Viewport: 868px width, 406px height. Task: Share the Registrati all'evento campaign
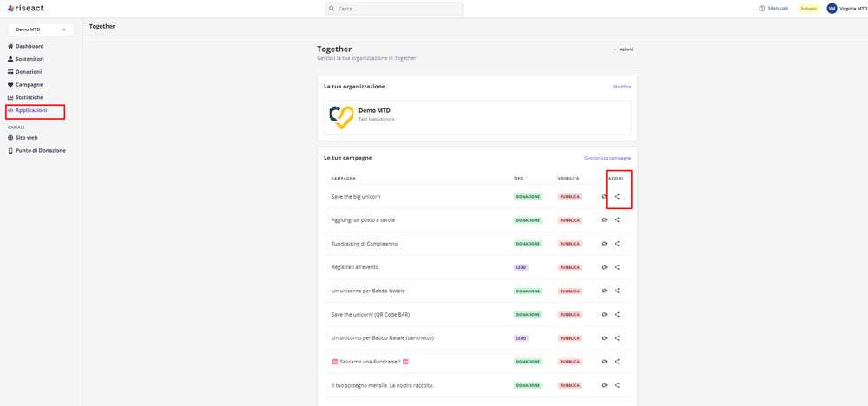(617, 267)
